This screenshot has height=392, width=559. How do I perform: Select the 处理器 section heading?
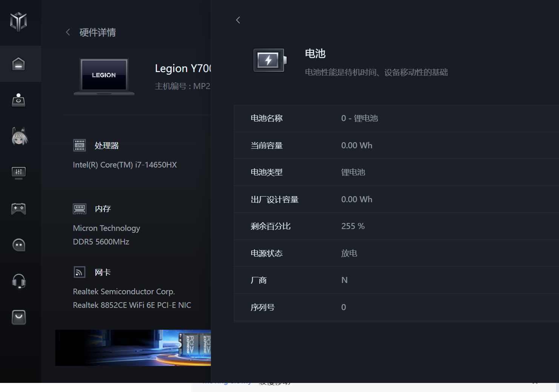pyautogui.click(x=107, y=146)
